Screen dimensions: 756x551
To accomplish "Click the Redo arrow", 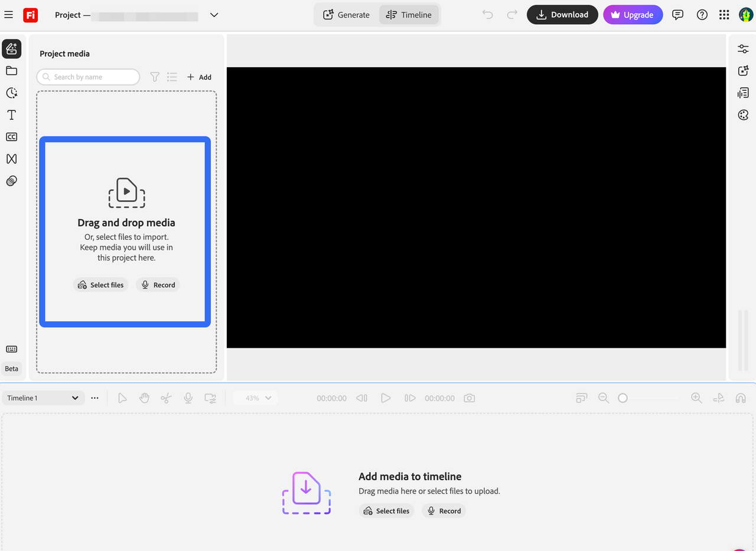I will click(x=512, y=15).
